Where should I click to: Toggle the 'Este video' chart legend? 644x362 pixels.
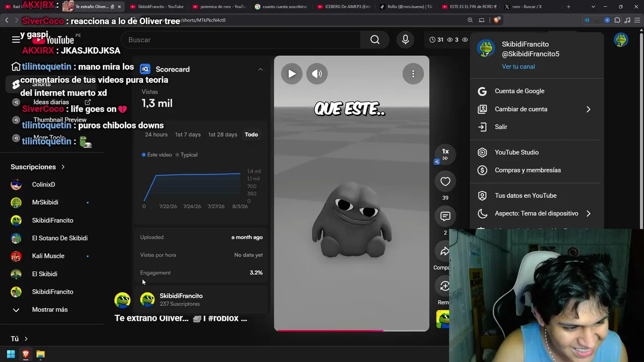157,155
